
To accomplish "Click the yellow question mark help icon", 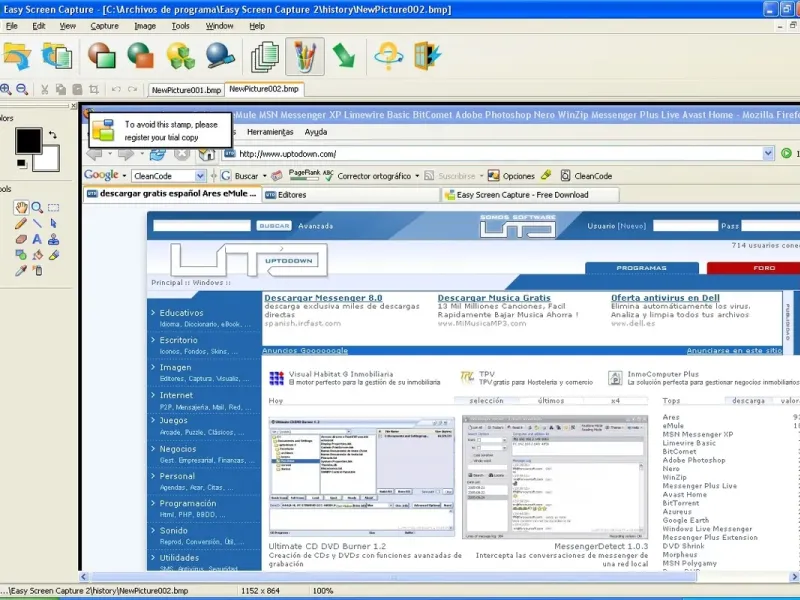I will [388, 56].
